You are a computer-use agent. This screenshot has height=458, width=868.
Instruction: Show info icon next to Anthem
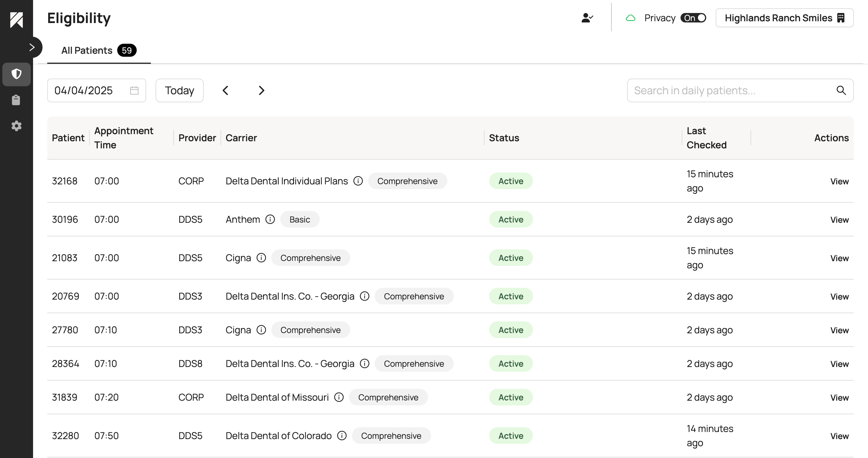[270, 220]
